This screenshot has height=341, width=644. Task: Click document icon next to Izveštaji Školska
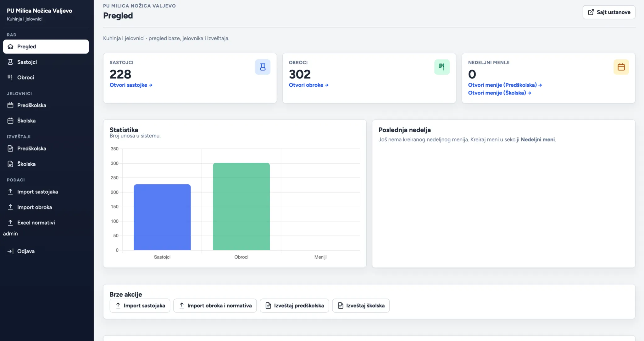pyautogui.click(x=10, y=164)
